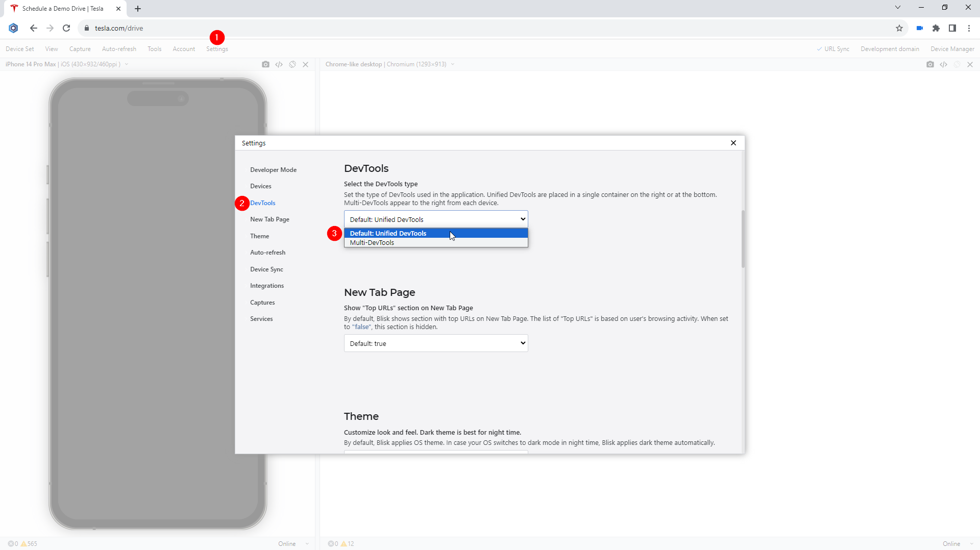The width and height of the screenshot is (980, 550).
Task: Toggle cache disabling on the iPhone panel
Action: click(292, 64)
